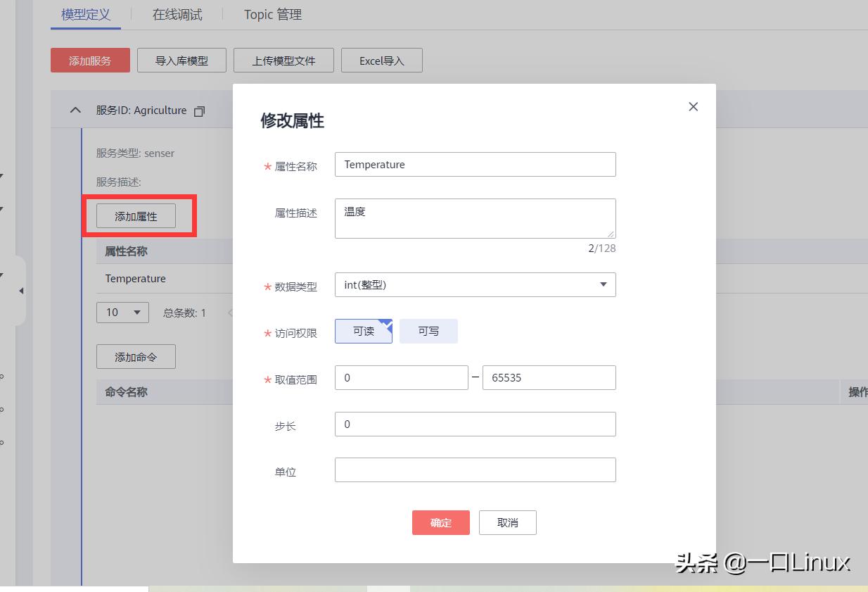Screen dimensions: 868x592
Task: Collapse the Agriculture service section
Action: pos(75,110)
